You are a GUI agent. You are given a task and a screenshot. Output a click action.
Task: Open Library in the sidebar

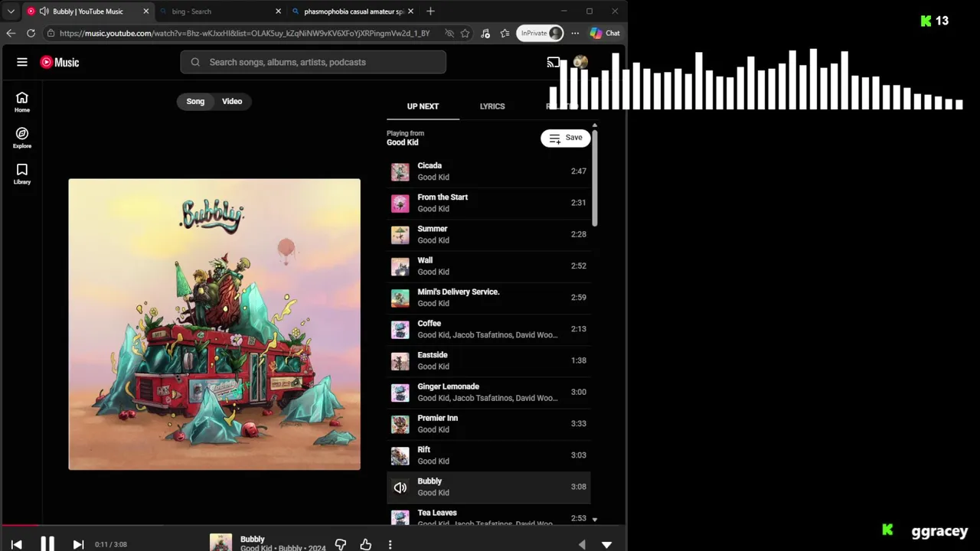tap(22, 174)
